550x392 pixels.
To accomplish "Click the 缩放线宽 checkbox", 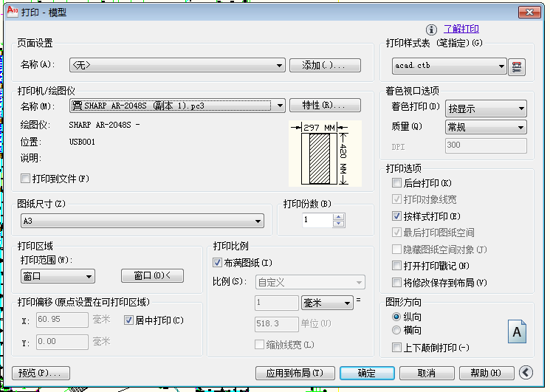I will pos(259,345).
